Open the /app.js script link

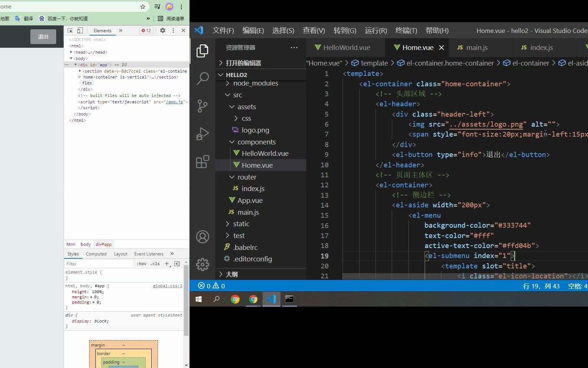pyautogui.click(x=175, y=102)
